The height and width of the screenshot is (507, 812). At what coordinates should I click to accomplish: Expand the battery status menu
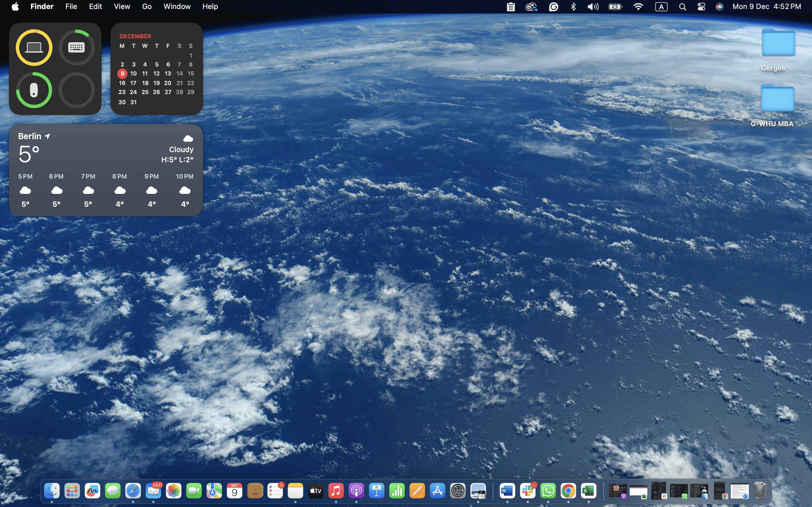pos(615,7)
